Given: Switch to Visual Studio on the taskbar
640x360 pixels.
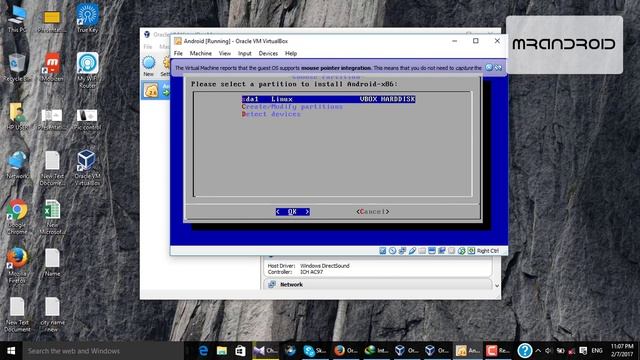Looking at the screenshot, I should coord(265,351).
